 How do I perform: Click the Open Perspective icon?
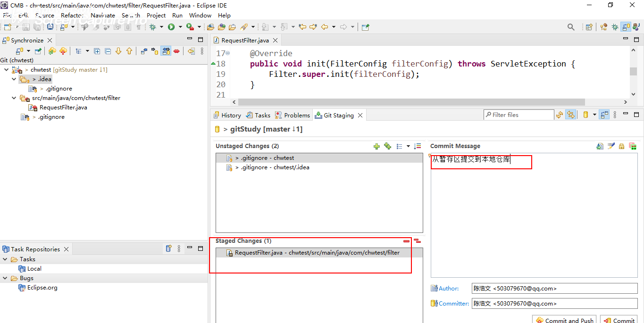tap(589, 27)
